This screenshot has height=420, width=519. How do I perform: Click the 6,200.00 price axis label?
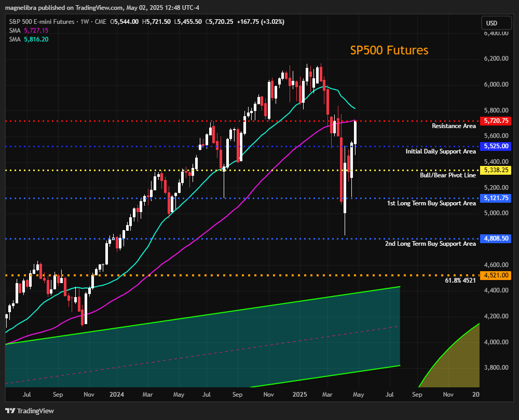496,59
